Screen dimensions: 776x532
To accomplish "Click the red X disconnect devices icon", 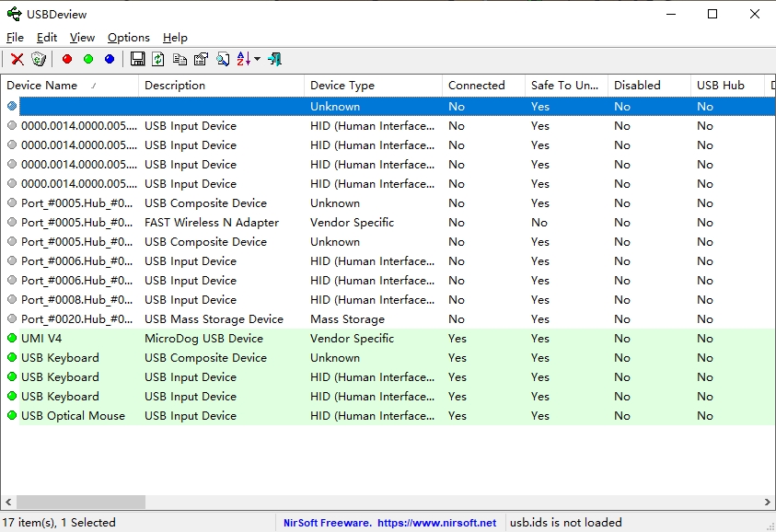I will [x=17, y=59].
